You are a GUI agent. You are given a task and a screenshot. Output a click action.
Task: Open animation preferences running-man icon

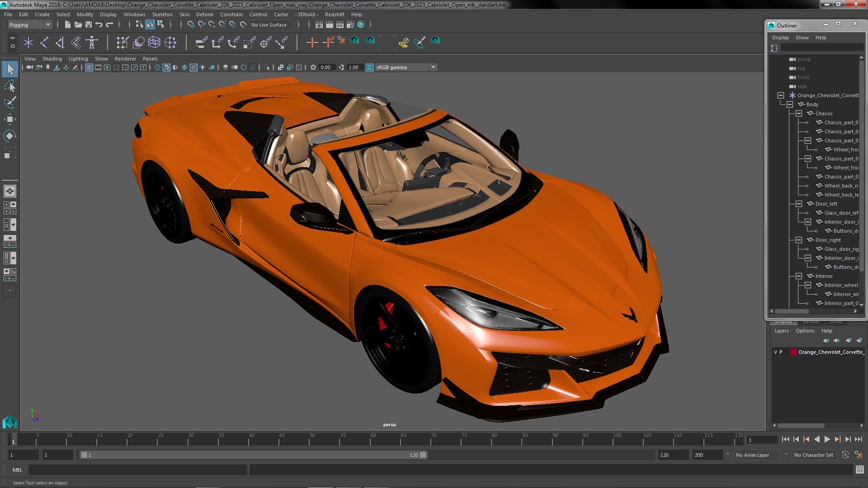(859, 455)
